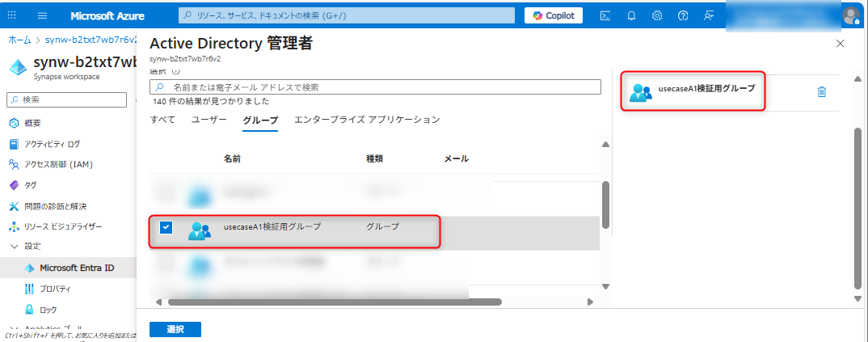Launch the Cloud Shell icon

(x=605, y=15)
